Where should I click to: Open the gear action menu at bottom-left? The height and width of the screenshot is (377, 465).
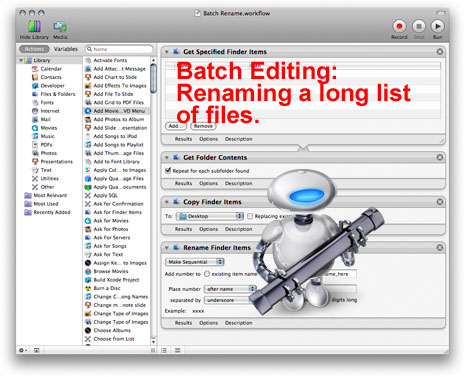pos(23,350)
